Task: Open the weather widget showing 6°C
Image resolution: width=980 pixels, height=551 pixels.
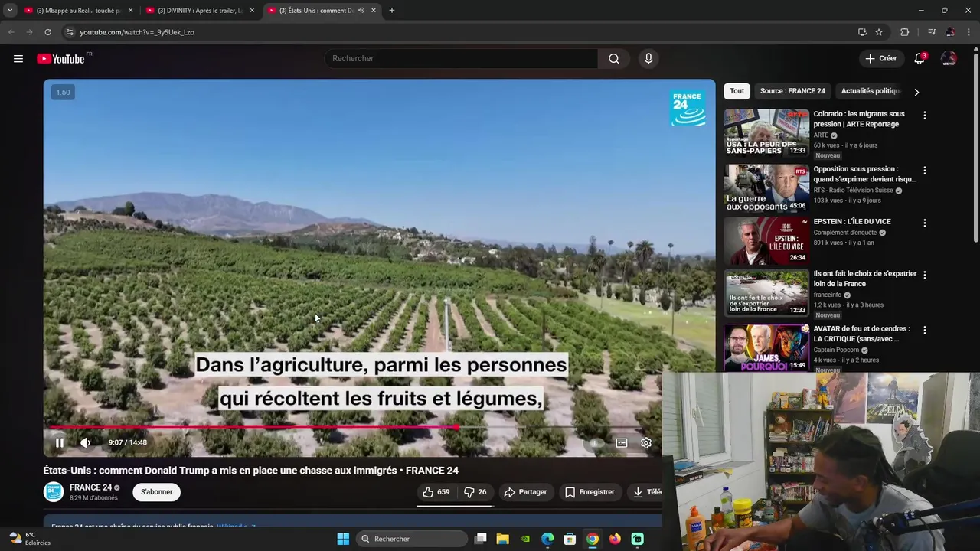Action: click(29, 539)
